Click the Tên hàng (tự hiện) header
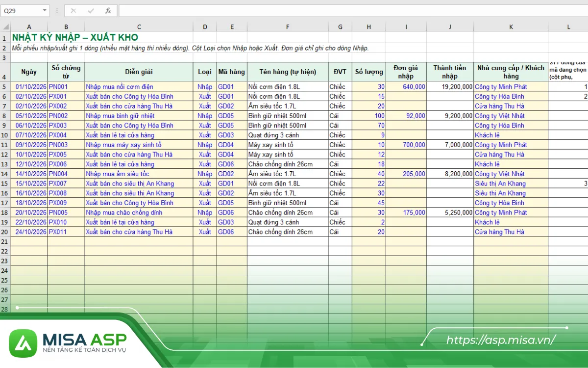Image resolution: width=588 pixels, height=368 pixels. 288,72
